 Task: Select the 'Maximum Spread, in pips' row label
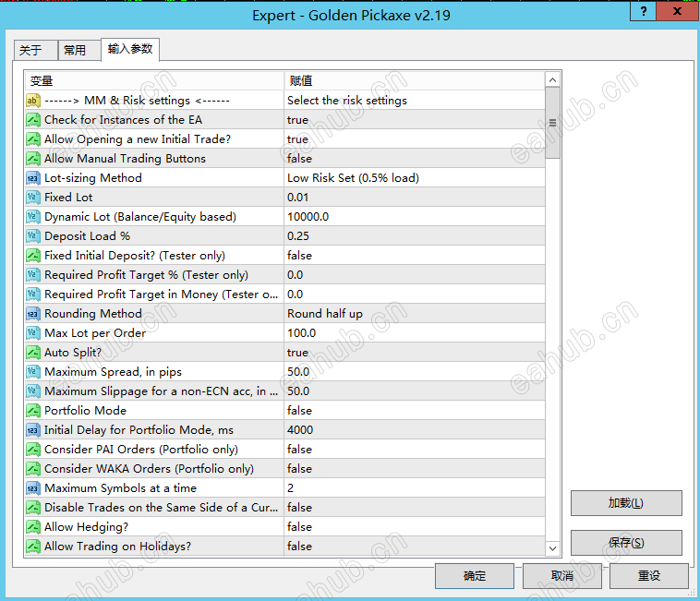click(x=113, y=372)
